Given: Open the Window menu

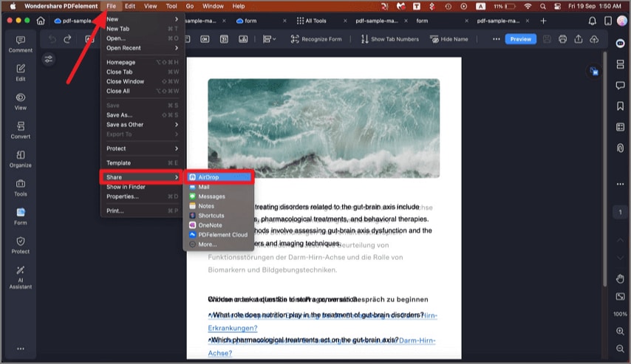Looking at the screenshot, I should (213, 6).
